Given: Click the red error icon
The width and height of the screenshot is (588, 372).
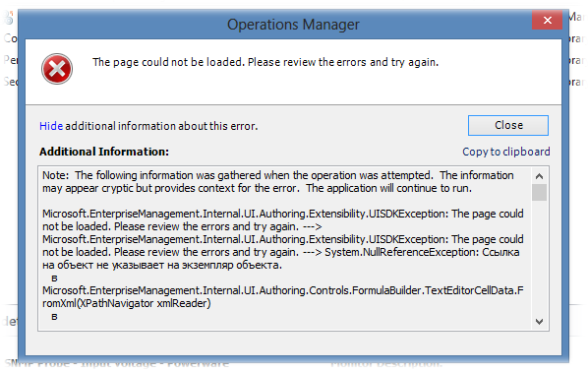Looking at the screenshot, I should [x=57, y=69].
